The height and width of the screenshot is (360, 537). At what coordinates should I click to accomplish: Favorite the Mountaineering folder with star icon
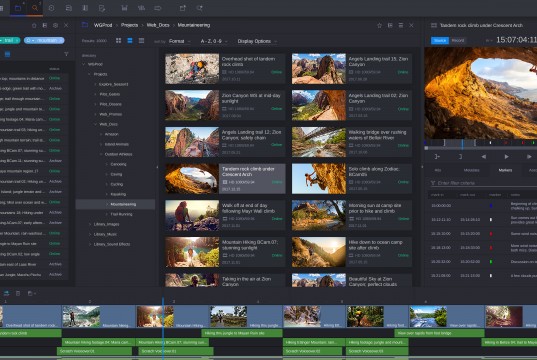point(379,25)
